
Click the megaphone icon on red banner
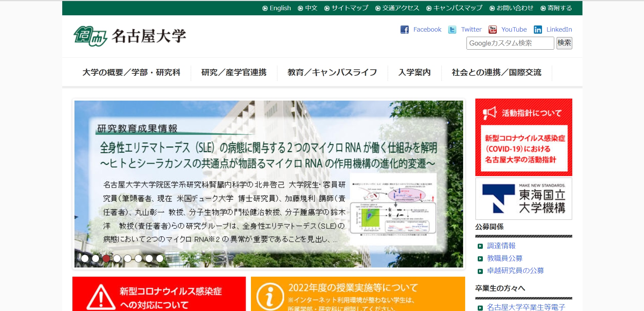[489, 113]
